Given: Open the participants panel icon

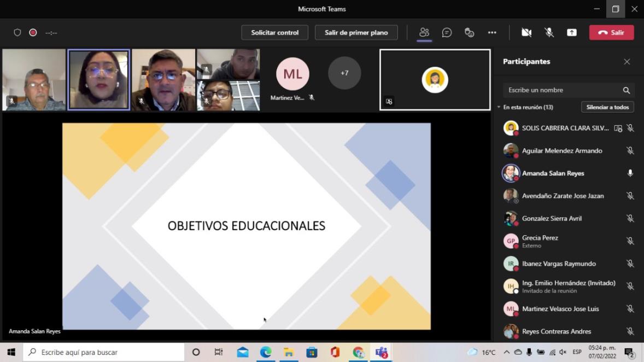Looking at the screenshot, I should pos(424,32).
